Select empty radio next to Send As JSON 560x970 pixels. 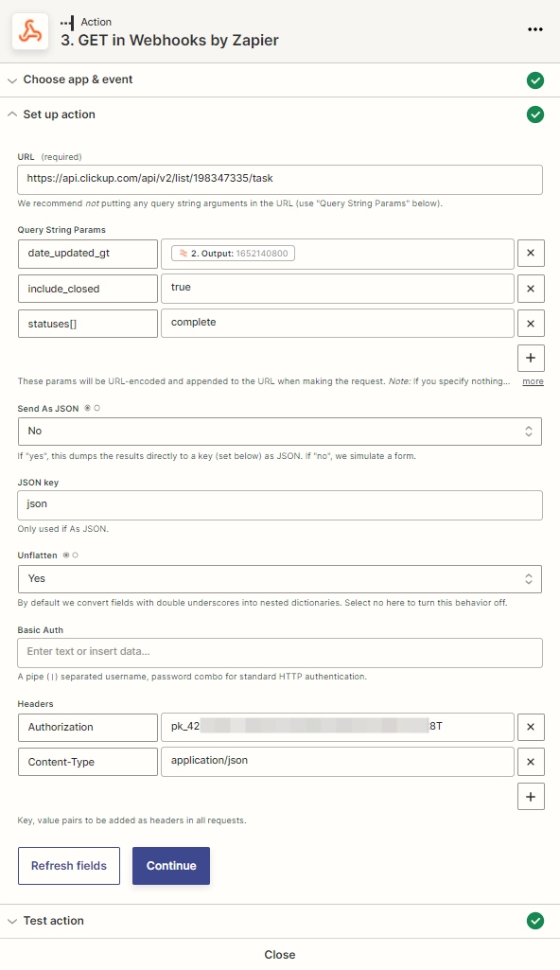(x=97, y=408)
